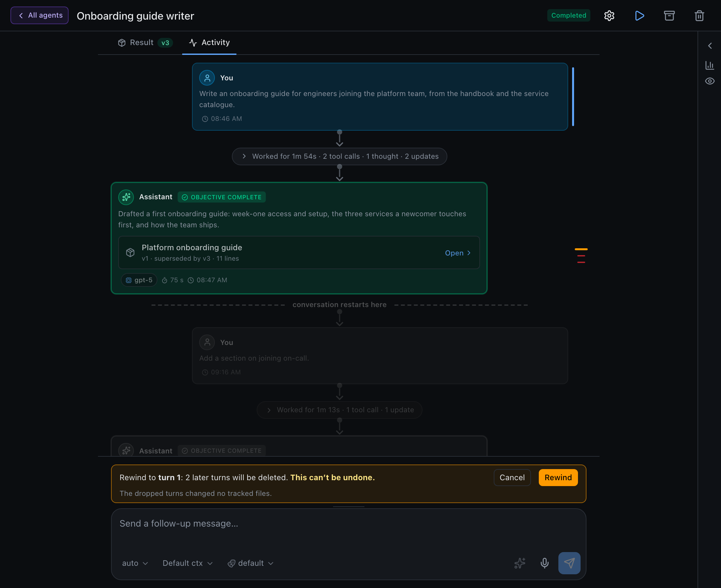Screen dimensions: 721x588
Task: Open the Default ctx dropdown
Action: (187, 563)
